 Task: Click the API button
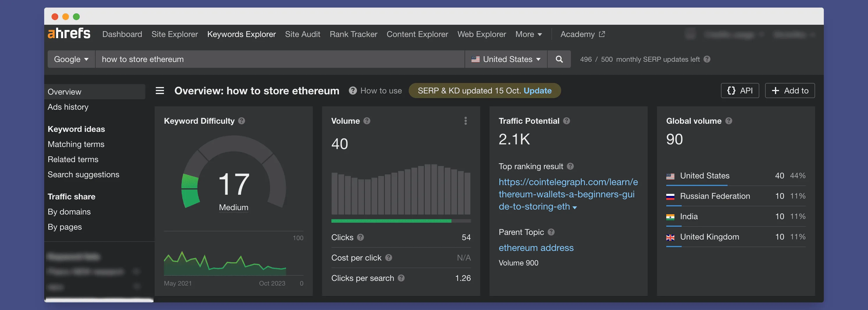[740, 91]
